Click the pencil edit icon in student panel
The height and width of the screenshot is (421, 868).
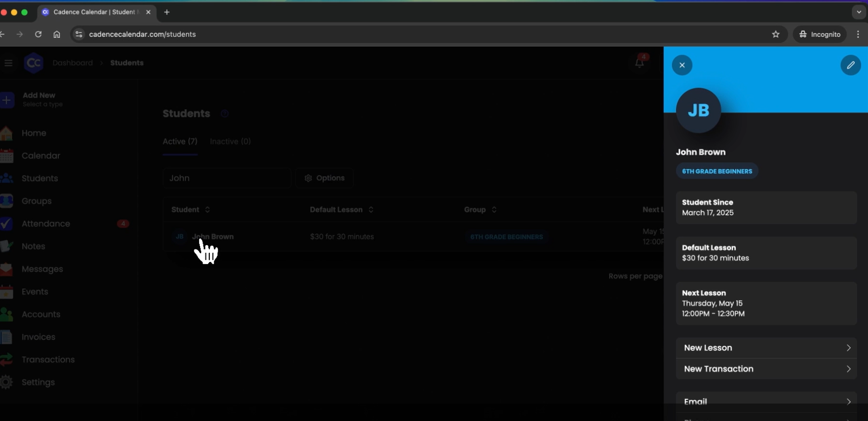click(850, 65)
